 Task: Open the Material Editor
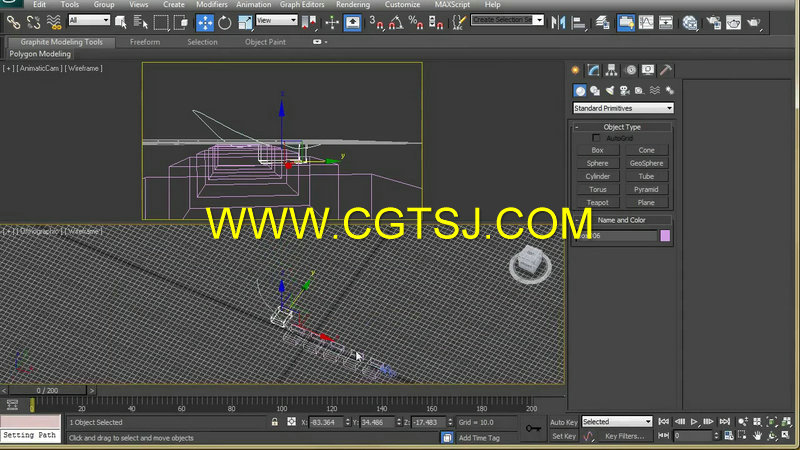pos(690,22)
